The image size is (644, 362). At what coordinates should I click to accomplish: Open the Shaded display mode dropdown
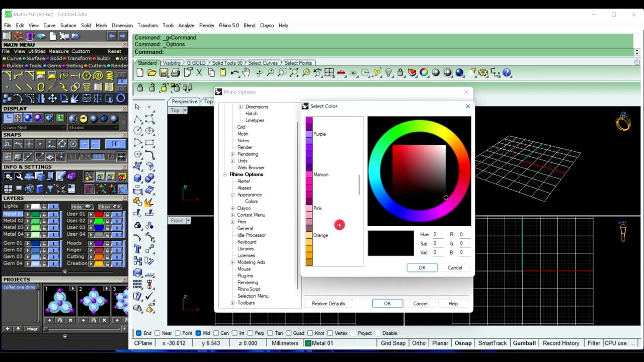point(93,128)
